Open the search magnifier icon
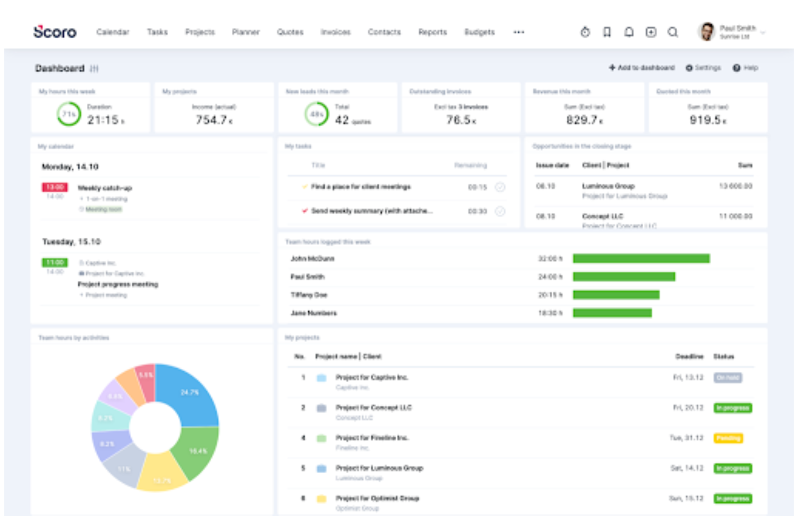Viewport: 798px width, 532px height. pyautogui.click(x=673, y=32)
